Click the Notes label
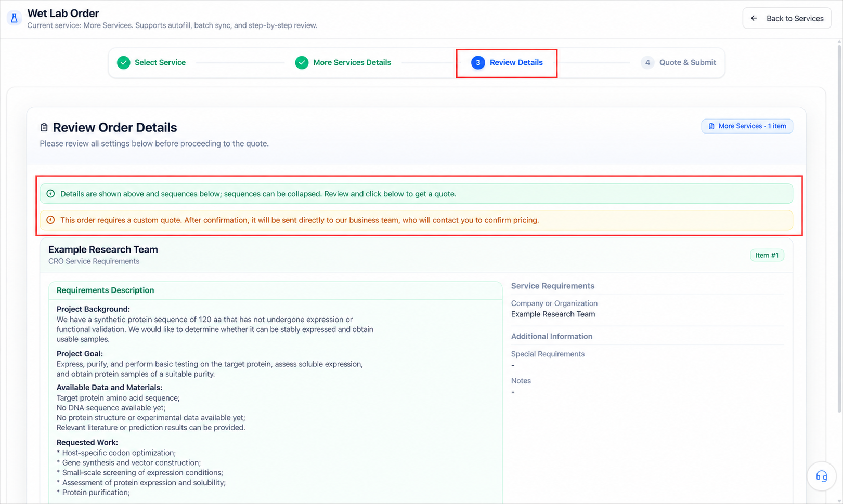 pyautogui.click(x=521, y=381)
